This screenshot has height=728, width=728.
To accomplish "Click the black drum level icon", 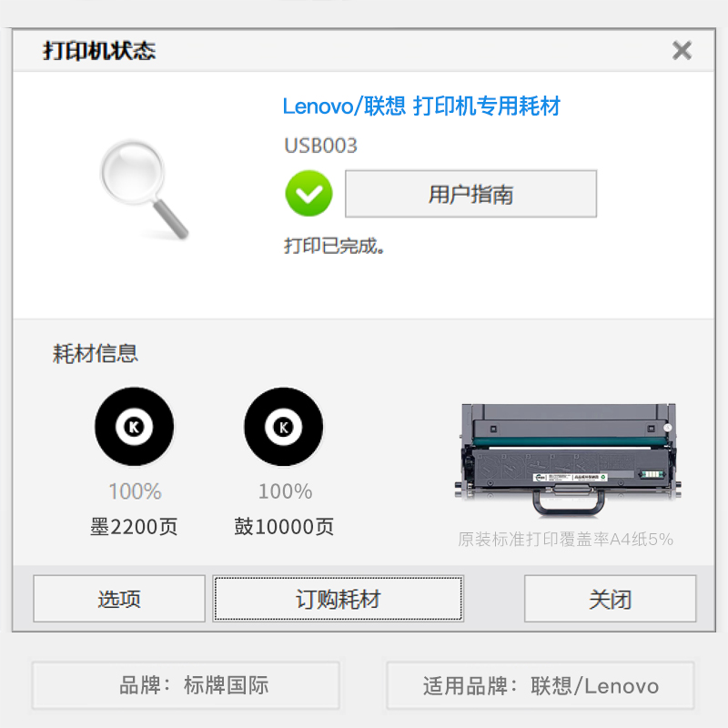I will (x=284, y=426).
